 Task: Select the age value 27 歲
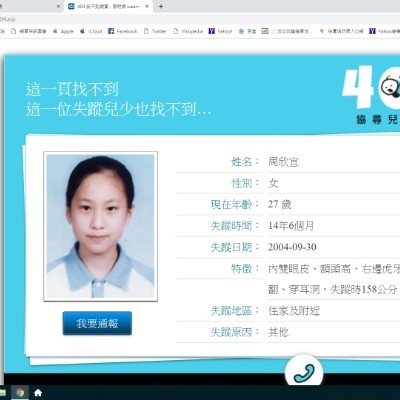[x=279, y=204]
